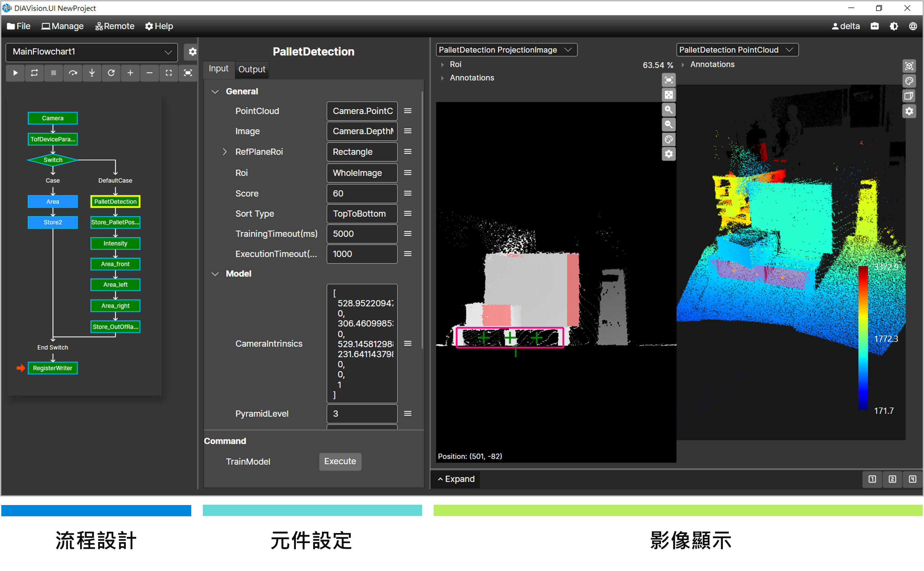Click the loop run icon in flowchart toolbar
Screen dimensions: 924x571
[x=34, y=73]
